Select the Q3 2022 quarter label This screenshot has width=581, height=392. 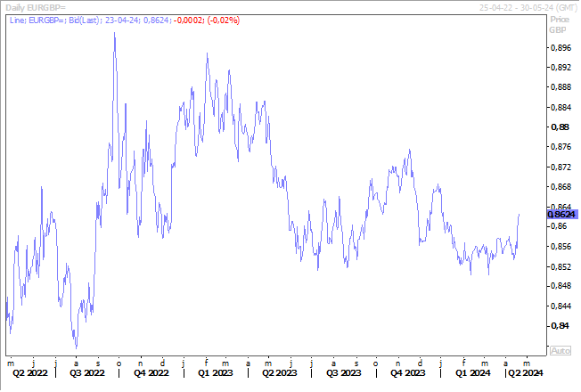tap(87, 374)
